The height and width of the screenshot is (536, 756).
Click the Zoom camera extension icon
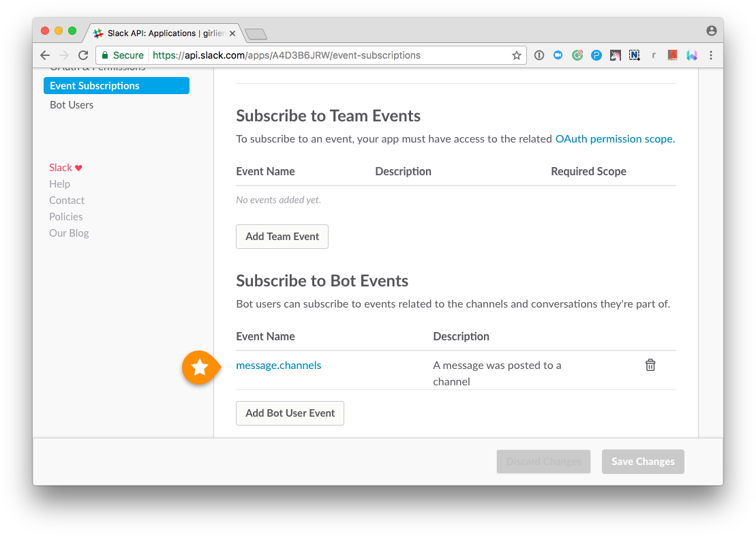[x=558, y=55]
